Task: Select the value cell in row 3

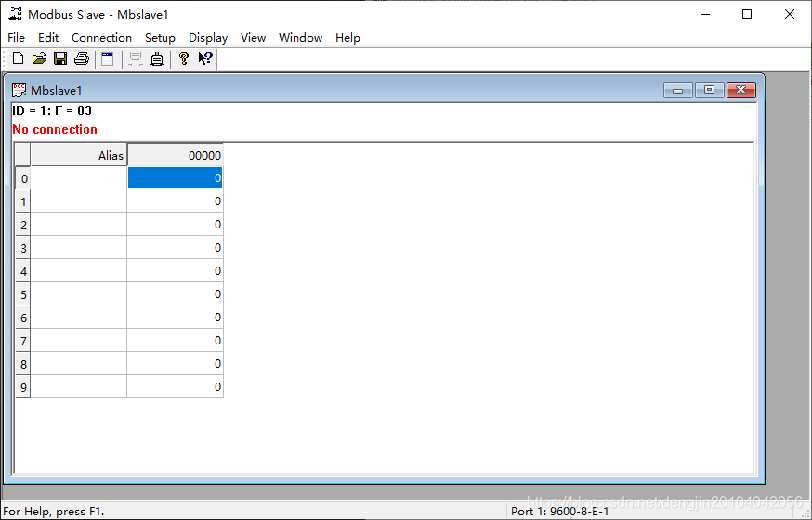Action: tap(175, 247)
